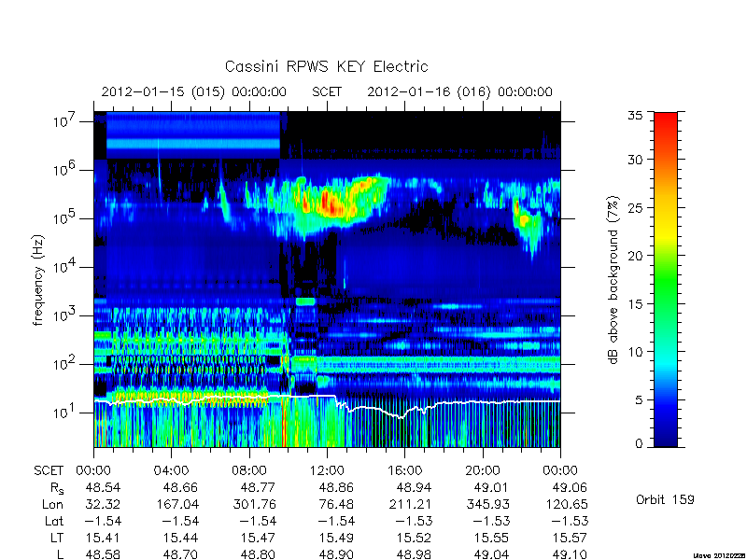Click the color bar value '30'
The image size is (747, 560).
click(x=635, y=160)
